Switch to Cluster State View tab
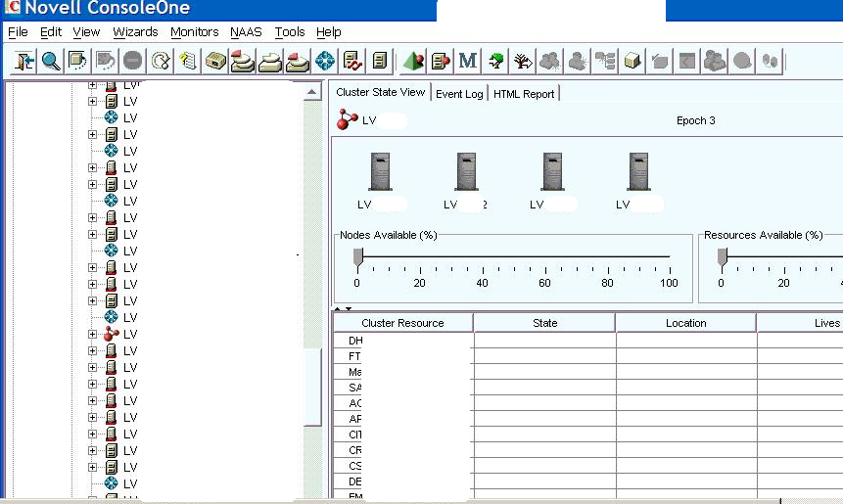This screenshot has height=504, width=843. (380, 92)
